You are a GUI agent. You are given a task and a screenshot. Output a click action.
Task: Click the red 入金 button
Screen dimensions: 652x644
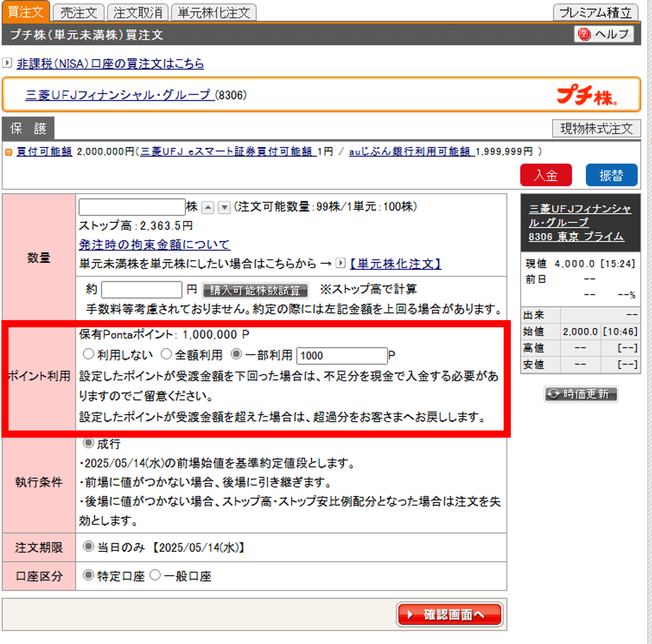click(x=546, y=175)
